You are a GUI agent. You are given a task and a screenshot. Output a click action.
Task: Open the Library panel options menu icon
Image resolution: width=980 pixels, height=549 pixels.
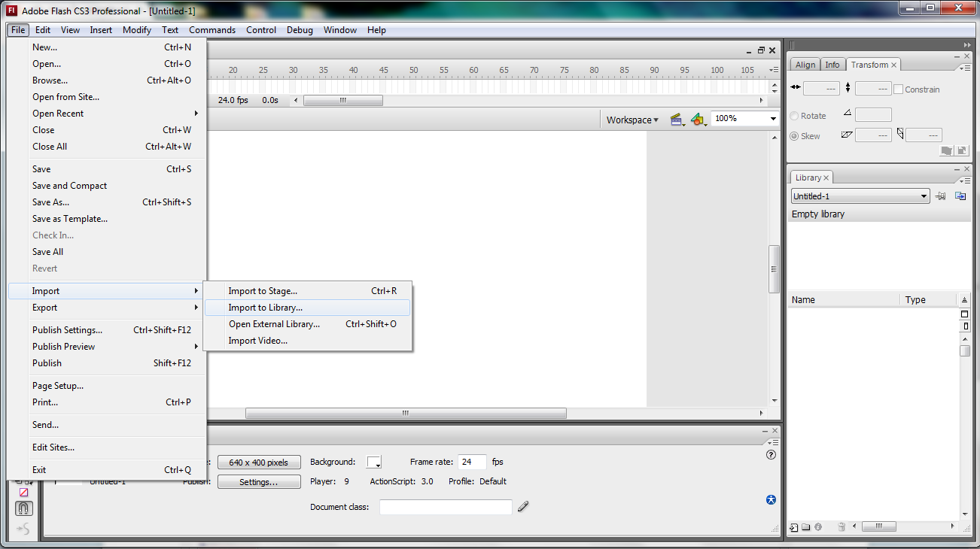(x=965, y=180)
